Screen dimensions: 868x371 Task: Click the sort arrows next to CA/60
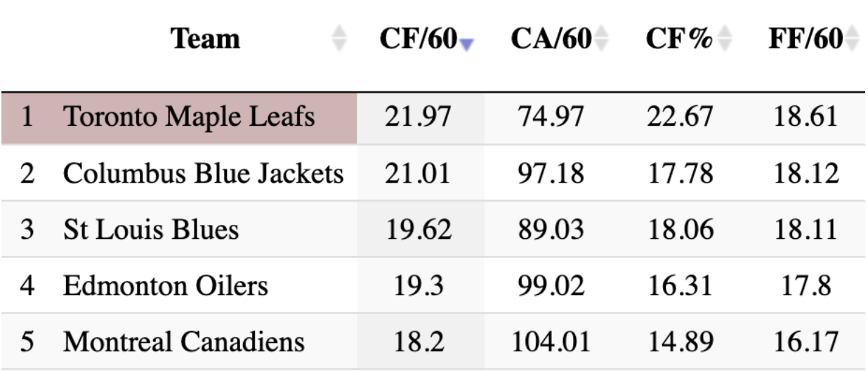(600, 39)
